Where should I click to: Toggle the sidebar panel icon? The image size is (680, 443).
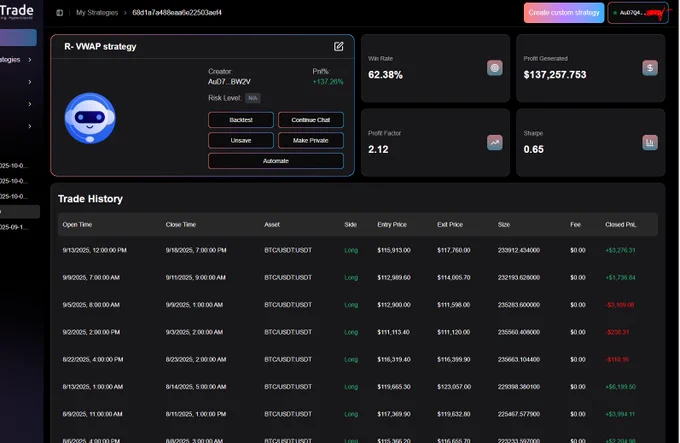coord(60,13)
